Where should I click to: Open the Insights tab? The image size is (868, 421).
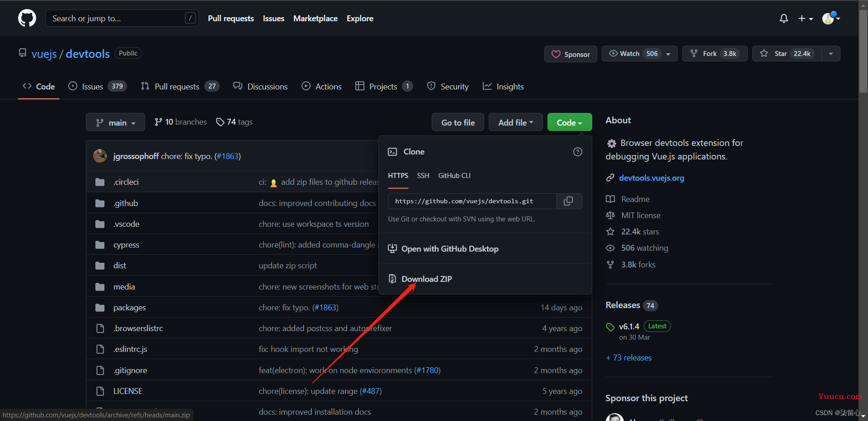[x=503, y=86]
